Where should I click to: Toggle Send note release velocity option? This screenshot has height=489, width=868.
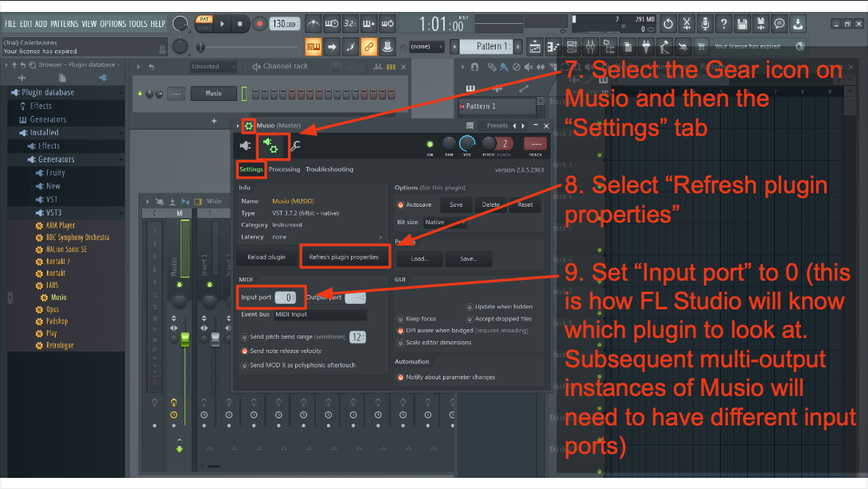tap(244, 351)
